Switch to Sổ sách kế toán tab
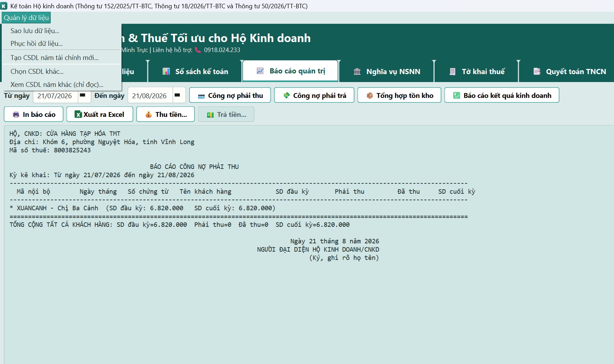 tap(195, 71)
